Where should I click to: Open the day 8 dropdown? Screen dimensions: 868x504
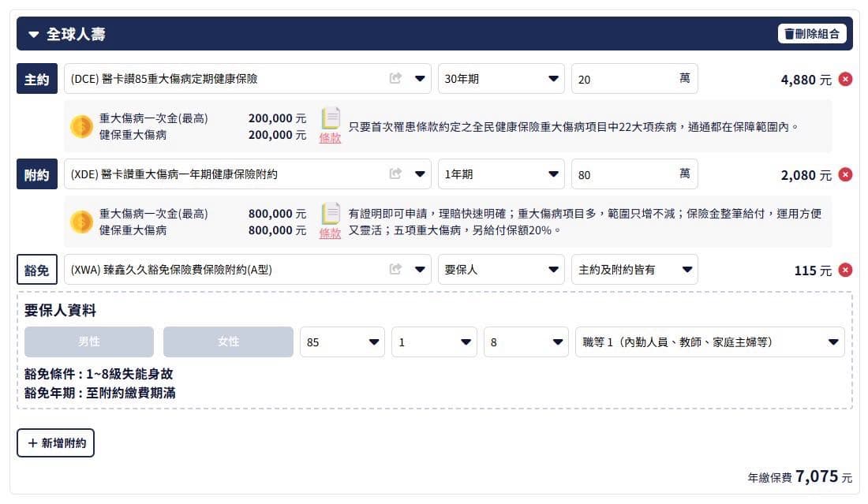click(526, 342)
